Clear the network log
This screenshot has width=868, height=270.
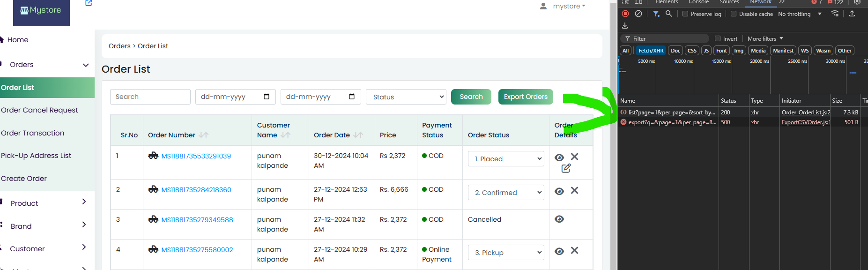[x=638, y=14]
